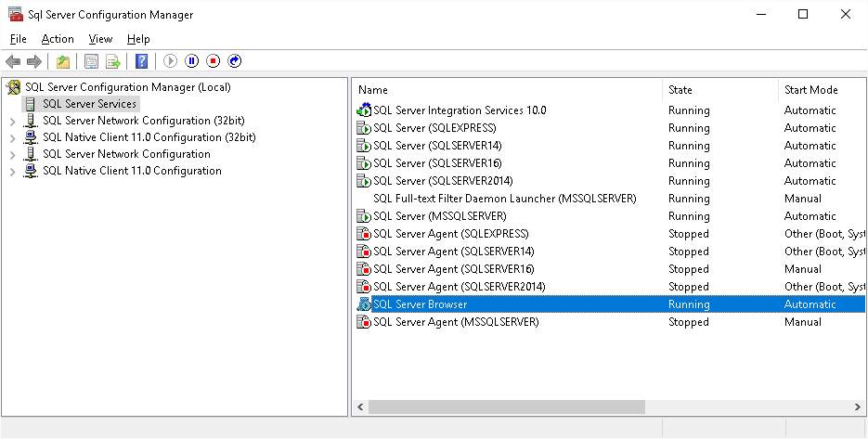Expand SQL Native Client 11.0 Configuration (32bit) node
The image size is (868, 439).
pos(13,138)
